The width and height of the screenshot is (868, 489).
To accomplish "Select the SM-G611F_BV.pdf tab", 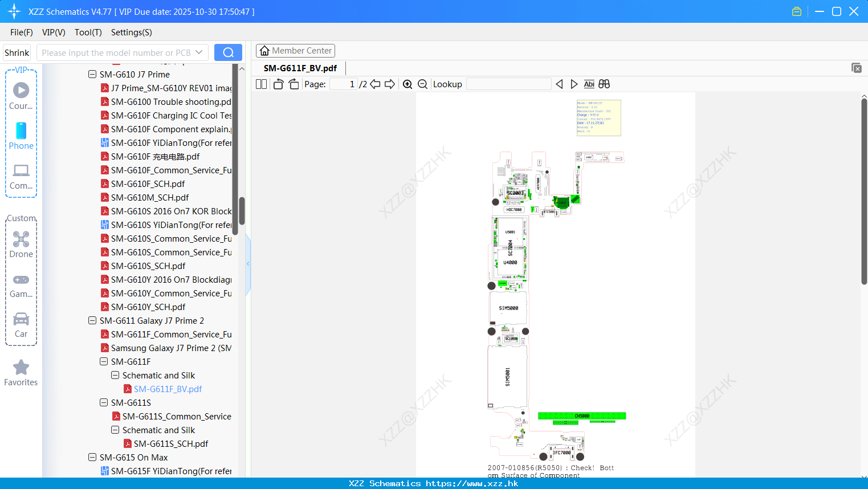I will pyautogui.click(x=300, y=68).
